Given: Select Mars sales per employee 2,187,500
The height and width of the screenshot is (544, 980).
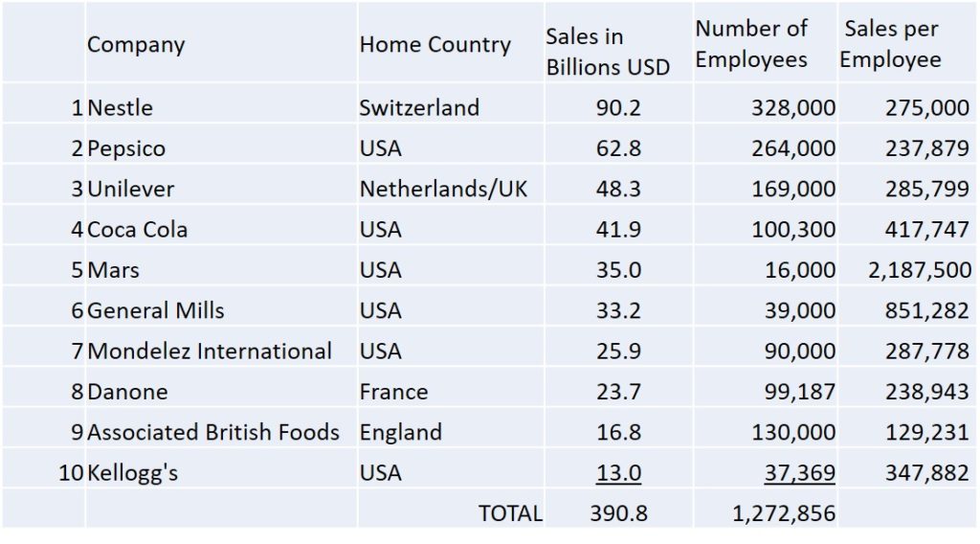Looking at the screenshot, I should (x=920, y=270).
